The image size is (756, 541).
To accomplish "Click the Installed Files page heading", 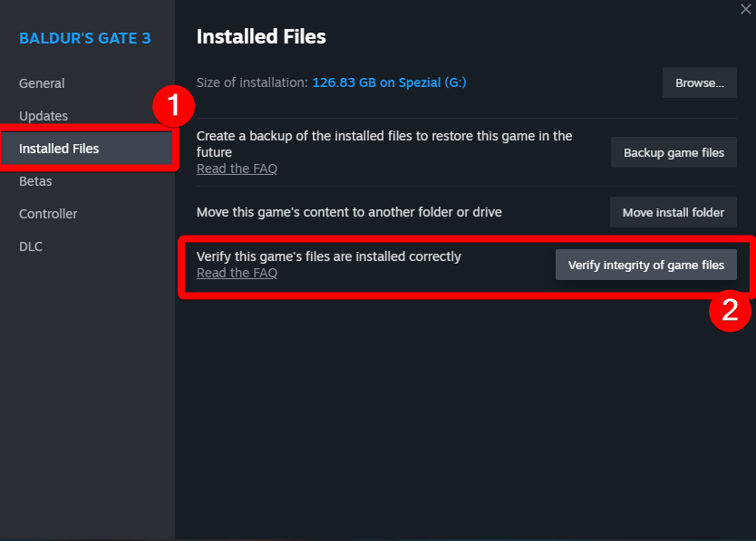I will [x=261, y=37].
